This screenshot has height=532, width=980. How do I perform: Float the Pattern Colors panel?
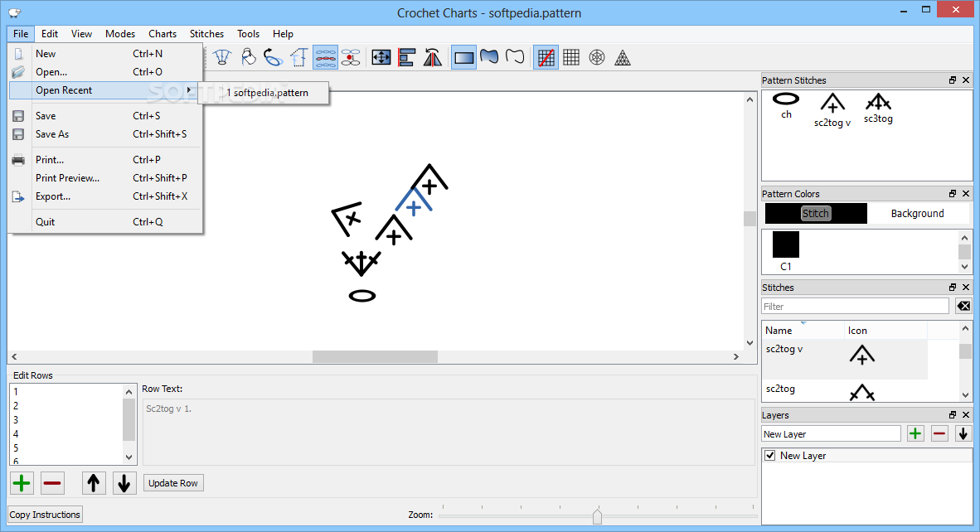pyautogui.click(x=953, y=194)
